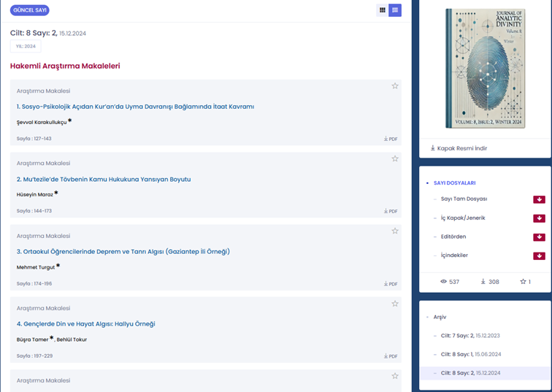Screen dimensions: 552x392
Task: Download PDF of article on pages 197-229
Action: (391, 356)
